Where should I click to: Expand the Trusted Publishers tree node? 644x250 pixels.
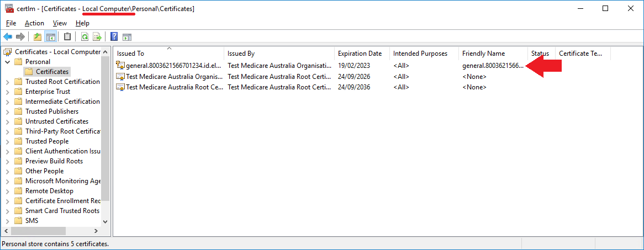7,111
